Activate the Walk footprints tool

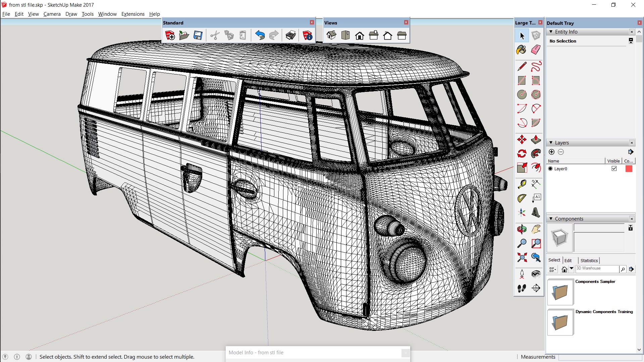coord(522,288)
